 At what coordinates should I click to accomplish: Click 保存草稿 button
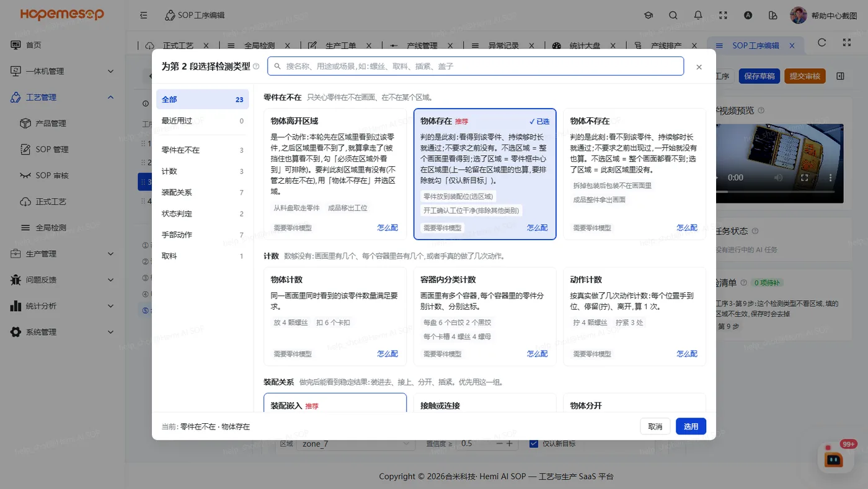759,76
